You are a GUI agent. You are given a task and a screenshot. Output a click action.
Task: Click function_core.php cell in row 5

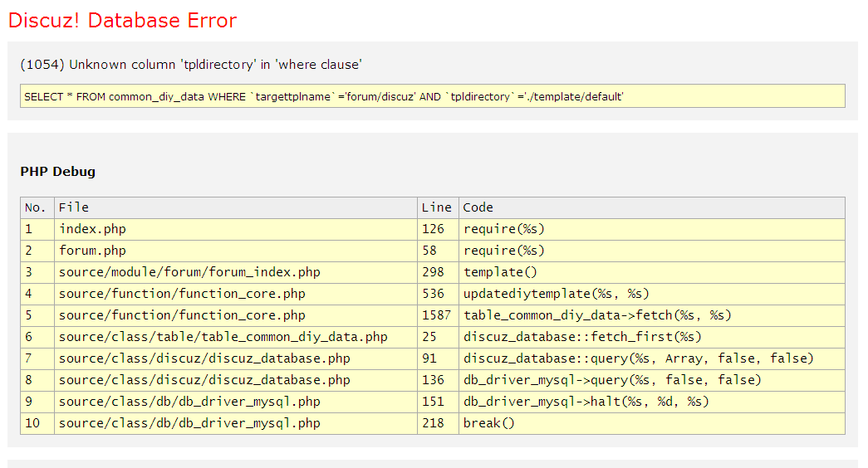(x=236, y=315)
